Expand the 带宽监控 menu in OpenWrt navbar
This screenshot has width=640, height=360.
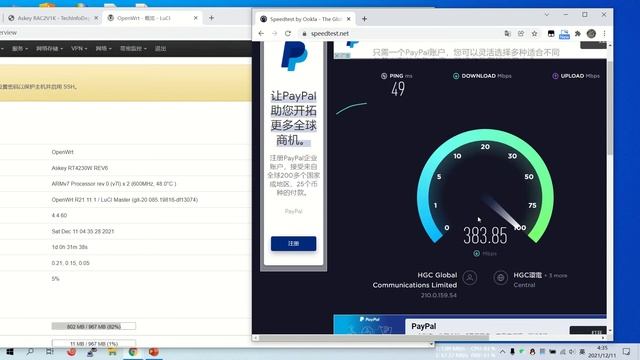pyautogui.click(x=133, y=49)
